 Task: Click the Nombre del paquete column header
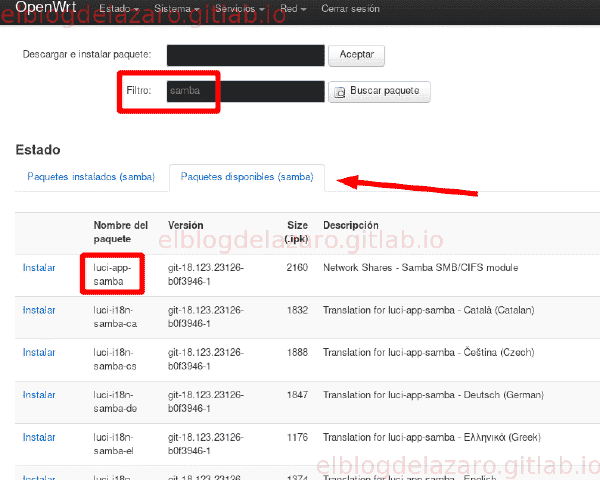121,232
